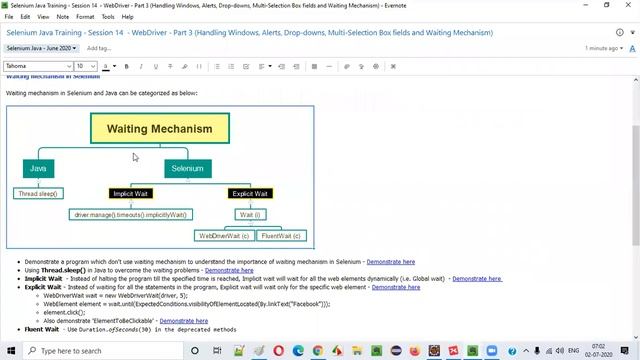Open the font color dropdown arrow
The height and width of the screenshot is (360, 640).
pos(114,66)
